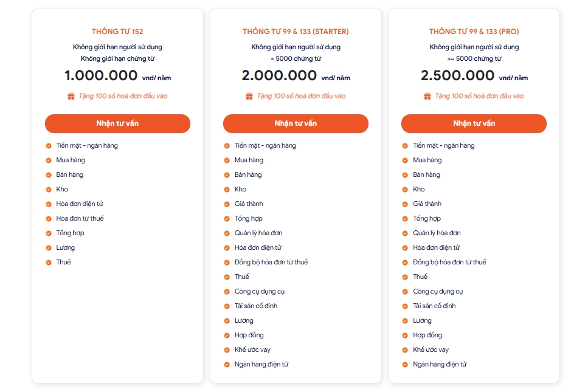This screenshot has width=588, height=392.
Task: Click Nhận tư vấn for the Pro plan
Action: (474, 123)
